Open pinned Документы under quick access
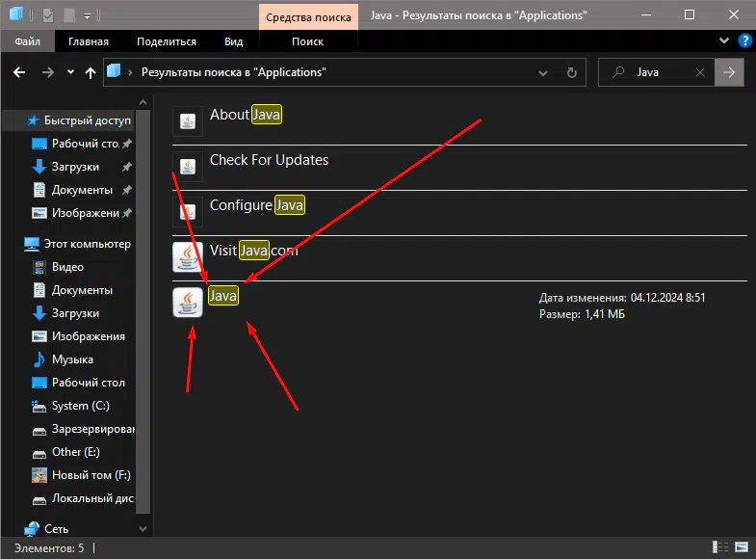The image size is (756, 559). point(82,190)
